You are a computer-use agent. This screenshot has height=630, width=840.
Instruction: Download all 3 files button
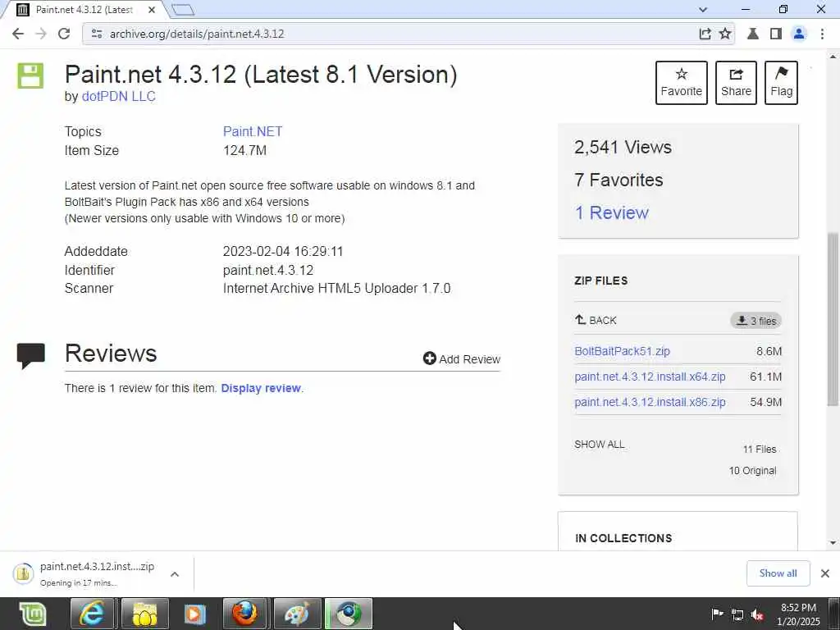coord(756,321)
